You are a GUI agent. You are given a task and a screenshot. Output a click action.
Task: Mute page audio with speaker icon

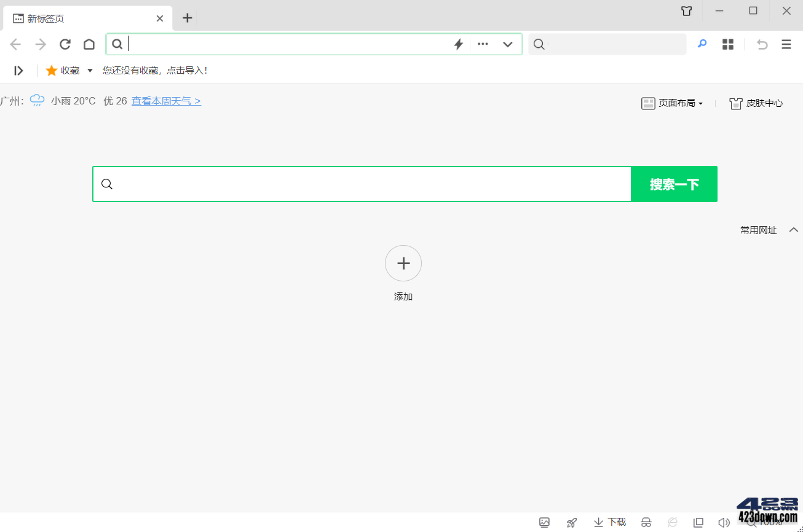[724, 522]
